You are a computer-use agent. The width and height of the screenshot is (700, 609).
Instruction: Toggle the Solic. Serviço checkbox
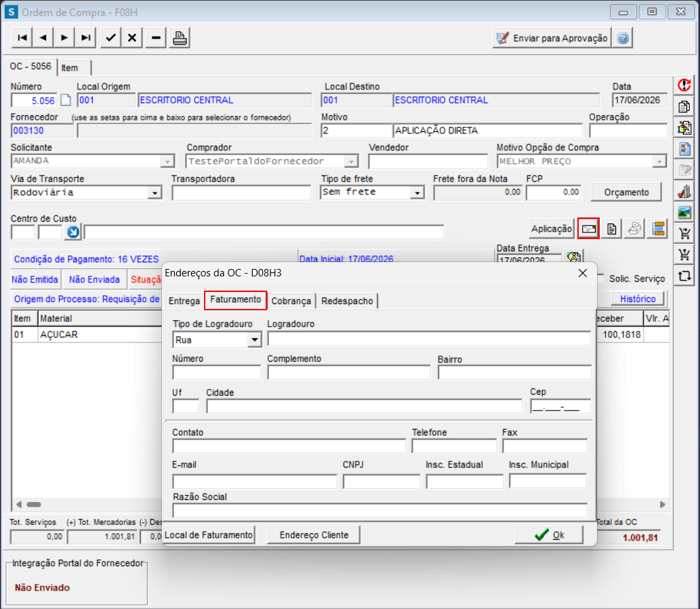600,279
